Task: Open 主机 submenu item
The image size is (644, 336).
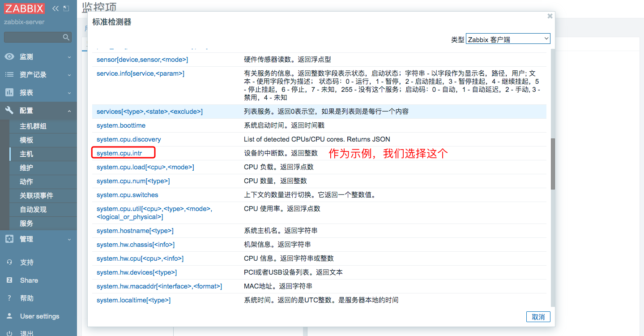Action: click(26, 154)
